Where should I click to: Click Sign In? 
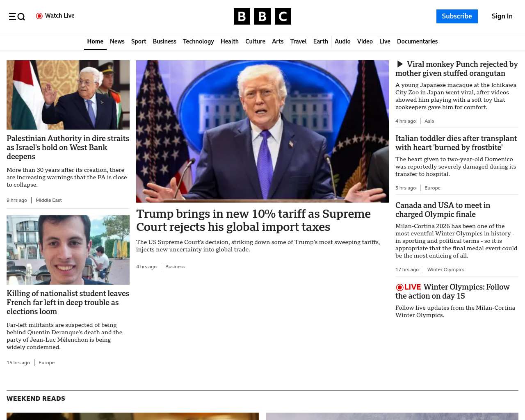(x=502, y=16)
